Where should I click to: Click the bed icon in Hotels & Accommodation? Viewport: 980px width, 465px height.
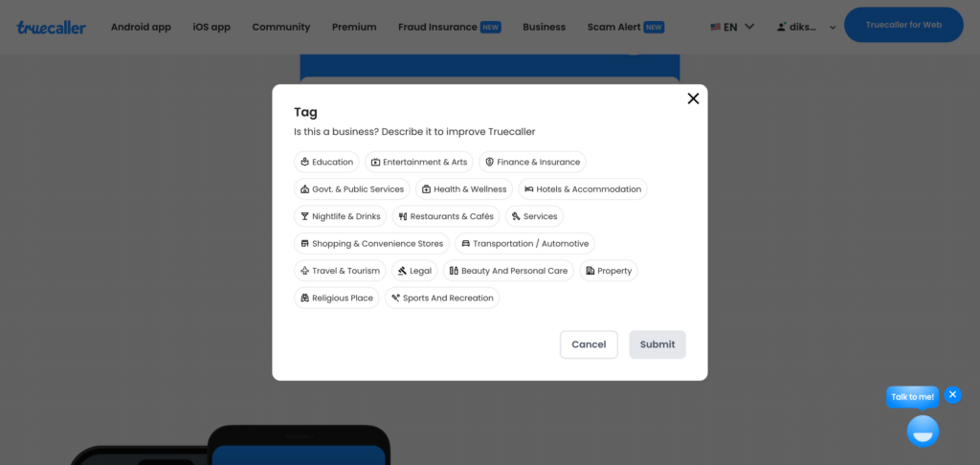(x=528, y=189)
